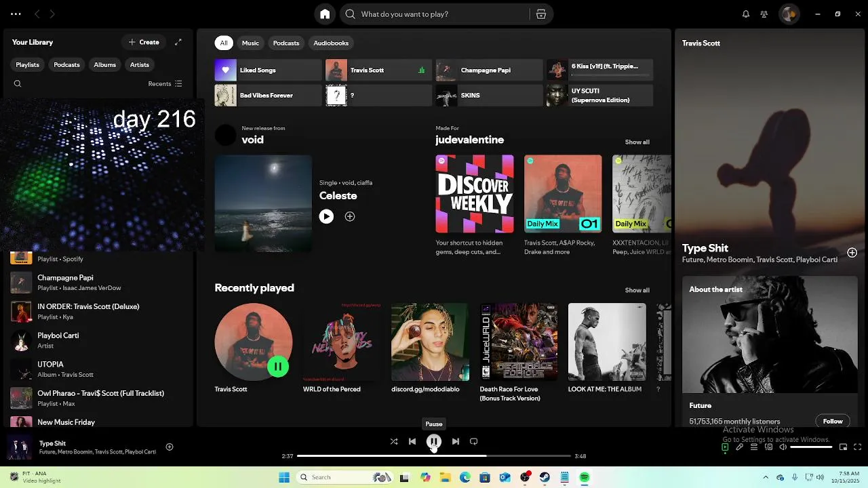Switch to the home Podcasts tab

(286, 43)
